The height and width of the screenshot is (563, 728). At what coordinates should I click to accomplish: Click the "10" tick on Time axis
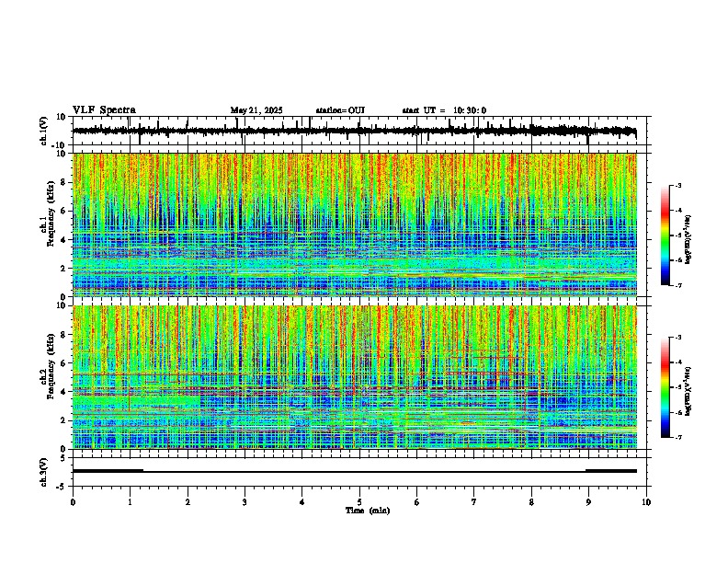646,502
